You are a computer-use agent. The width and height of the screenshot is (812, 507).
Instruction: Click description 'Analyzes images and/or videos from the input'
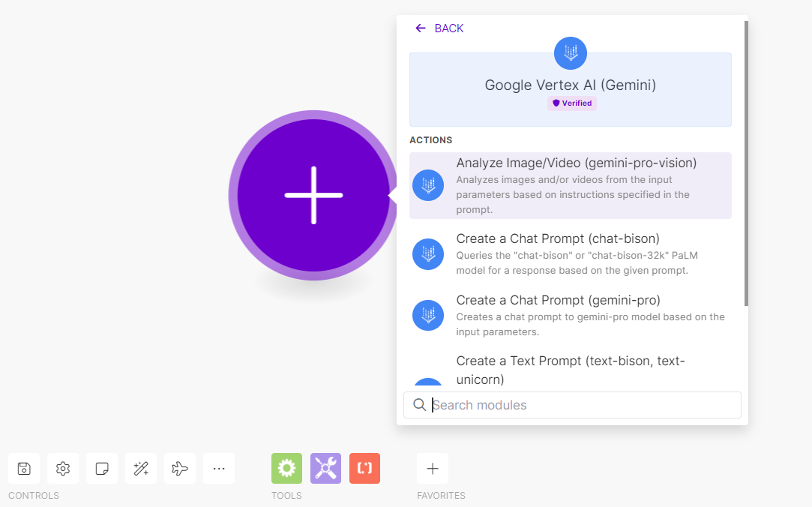(x=573, y=195)
